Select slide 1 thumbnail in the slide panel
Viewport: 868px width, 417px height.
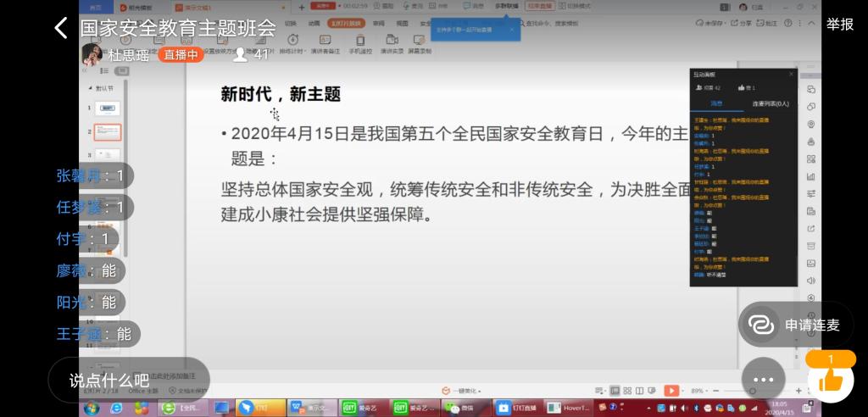coord(107,108)
